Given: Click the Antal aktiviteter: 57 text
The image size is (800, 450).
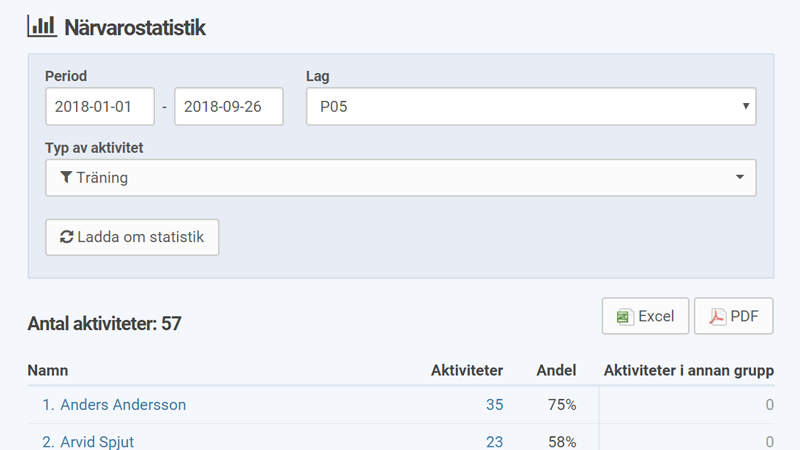Looking at the screenshot, I should coord(104,323).
